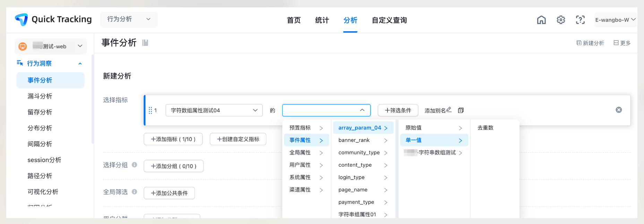Collapse the empty metric property dropdown
This screenshot has height=224, width=644.
point(326,110)
